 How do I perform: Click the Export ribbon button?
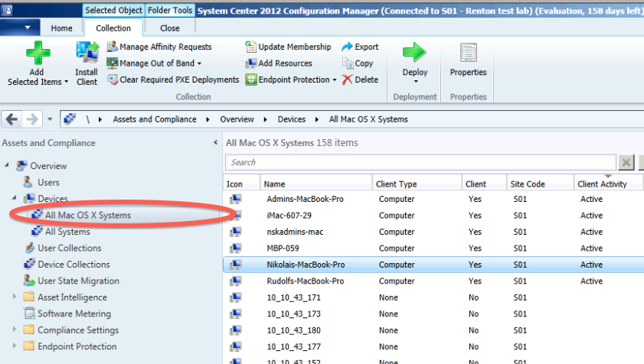(360, 47)
